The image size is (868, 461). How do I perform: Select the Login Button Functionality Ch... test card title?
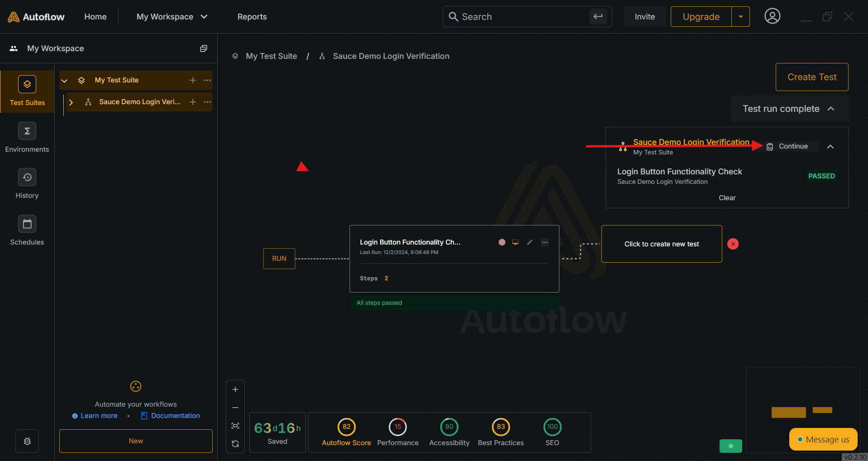(x=410, y=242)
